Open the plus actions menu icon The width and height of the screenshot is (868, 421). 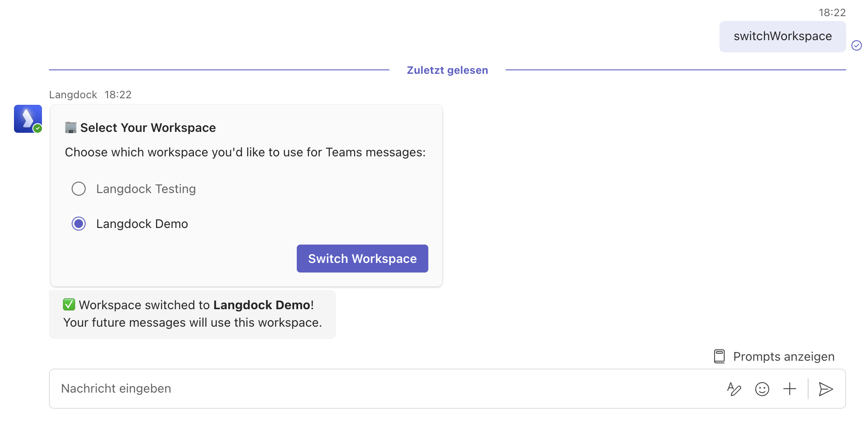[x=790, y=389]
